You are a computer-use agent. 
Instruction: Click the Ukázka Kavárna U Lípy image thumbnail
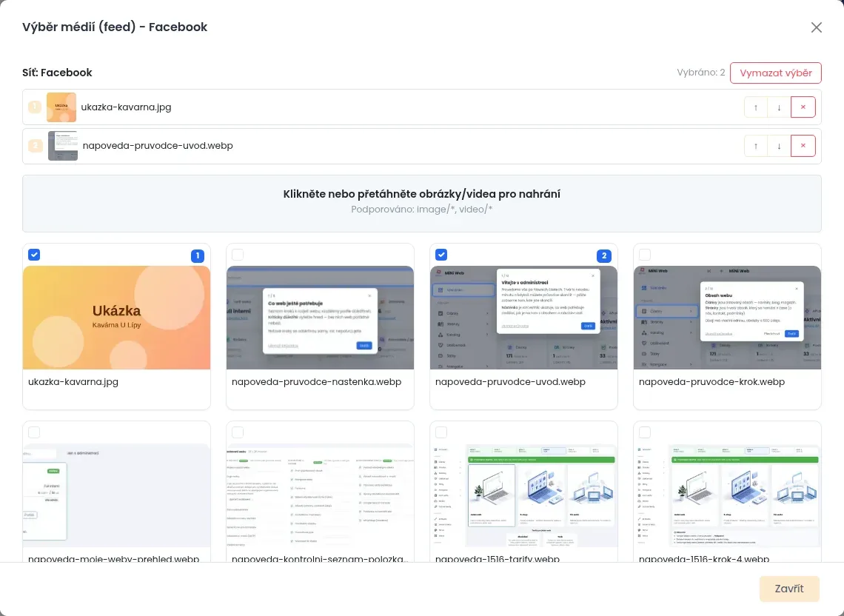coord(116,318)
